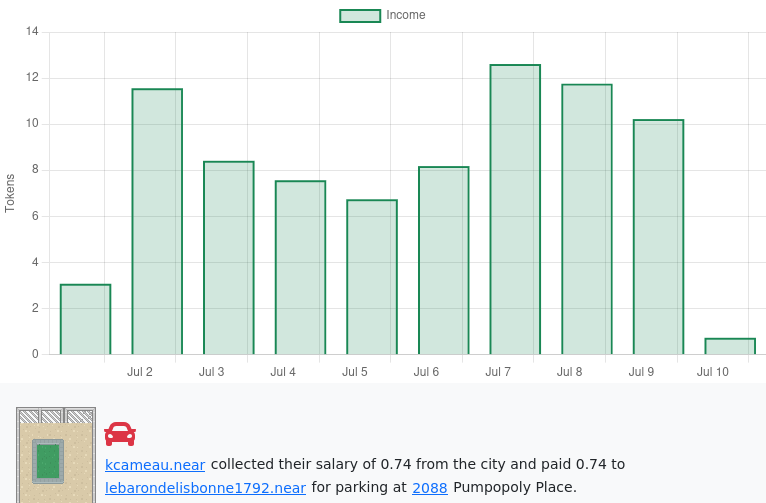Image resolution: width=766 pixels, height=503 pixels.
Task: Click the 6 y-axis value
Action: [x=35, y=216]
